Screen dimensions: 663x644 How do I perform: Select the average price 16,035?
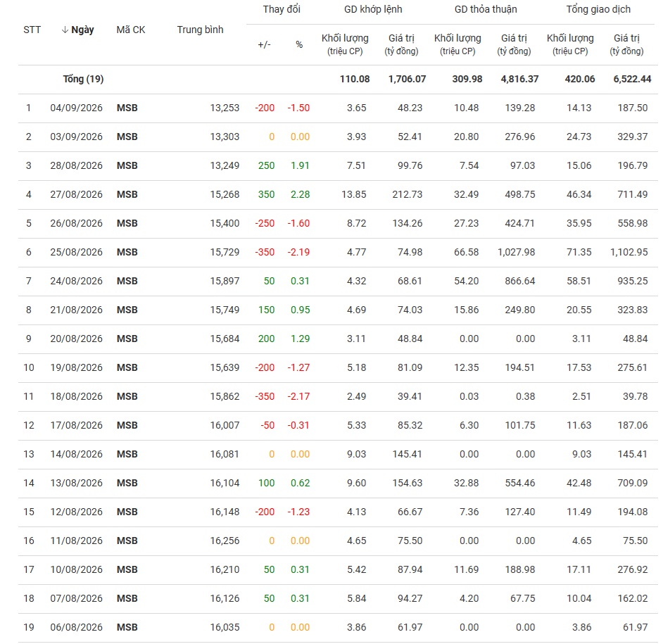coord(225,628)
